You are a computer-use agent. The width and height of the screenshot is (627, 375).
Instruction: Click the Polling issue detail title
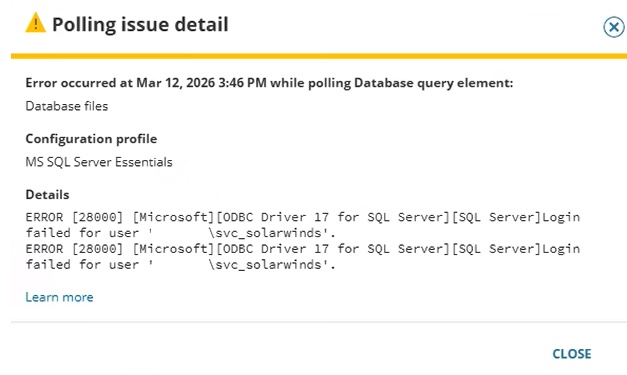(x=140, y=24)
